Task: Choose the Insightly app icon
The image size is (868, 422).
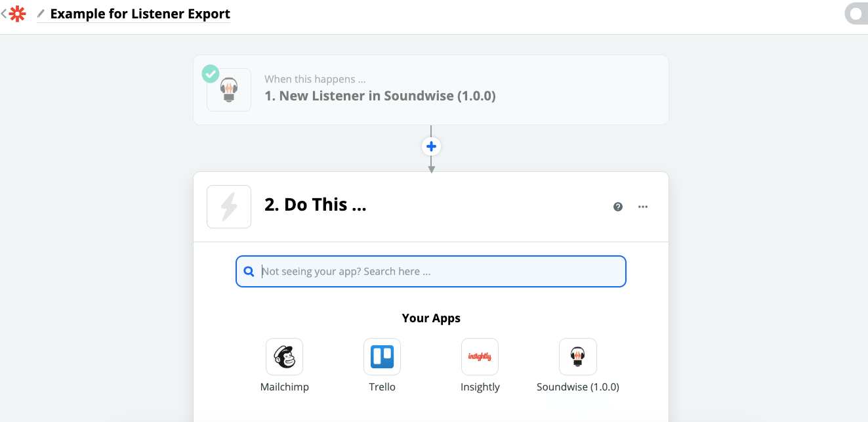Action: (480, 357)
